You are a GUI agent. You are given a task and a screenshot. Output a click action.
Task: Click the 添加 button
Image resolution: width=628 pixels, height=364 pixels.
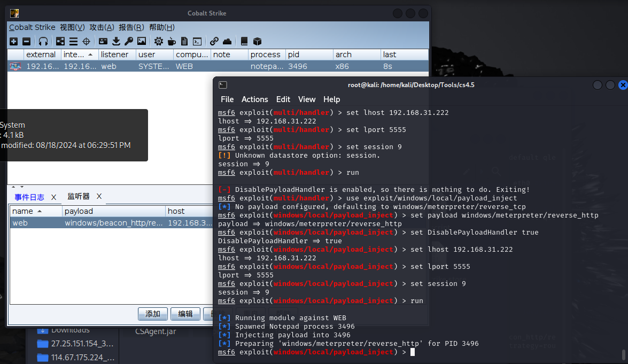[153, 314]
